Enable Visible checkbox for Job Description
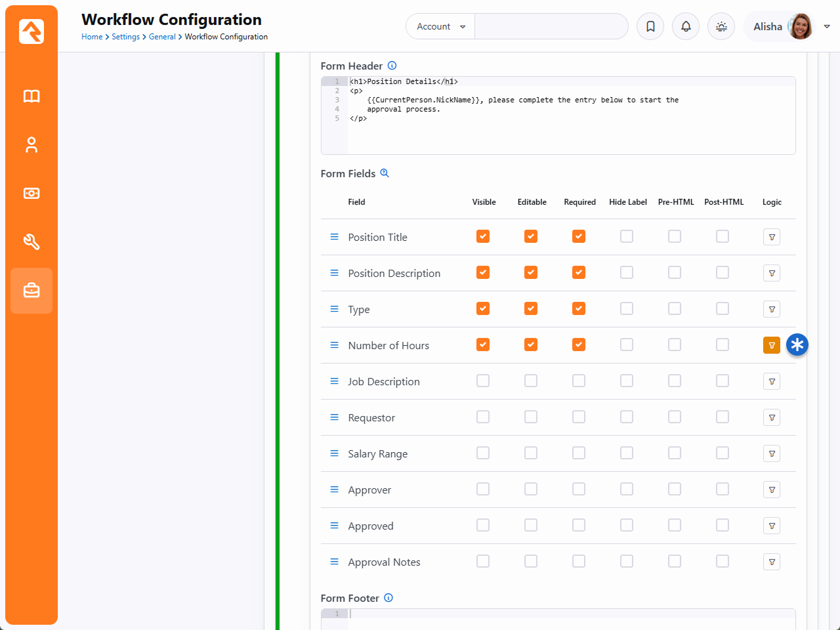840x630 pixels. click(483, 381)
